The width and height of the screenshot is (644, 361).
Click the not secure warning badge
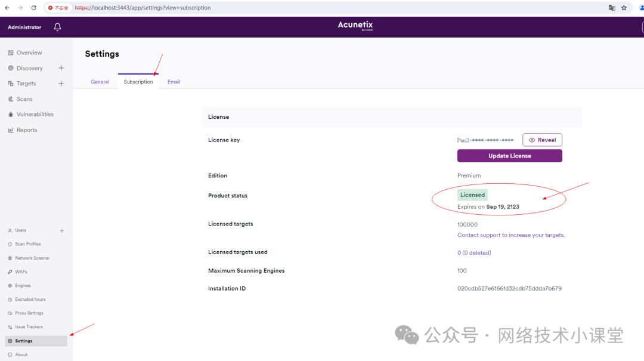point(58,8)
